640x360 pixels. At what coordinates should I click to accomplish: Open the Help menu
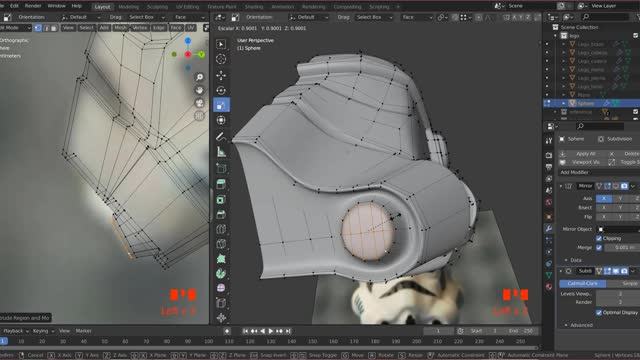tap(77, 6)
